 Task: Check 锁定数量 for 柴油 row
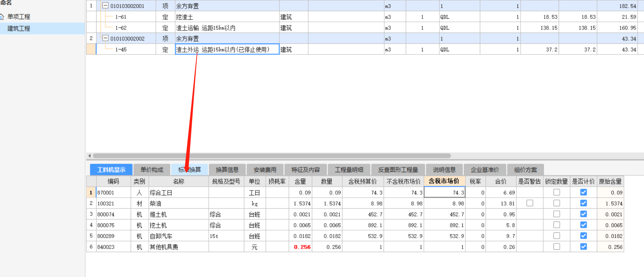556,203
